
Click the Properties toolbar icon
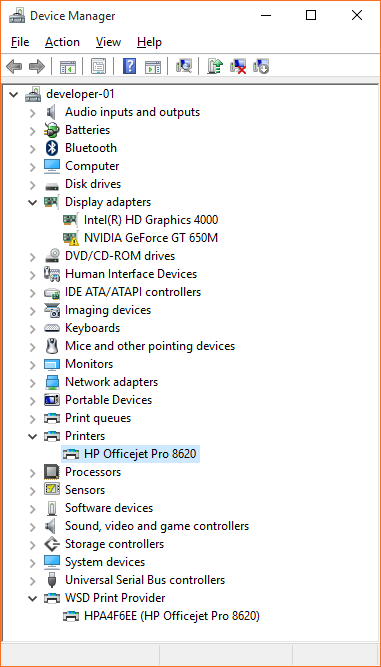click(x=99, y=66)
